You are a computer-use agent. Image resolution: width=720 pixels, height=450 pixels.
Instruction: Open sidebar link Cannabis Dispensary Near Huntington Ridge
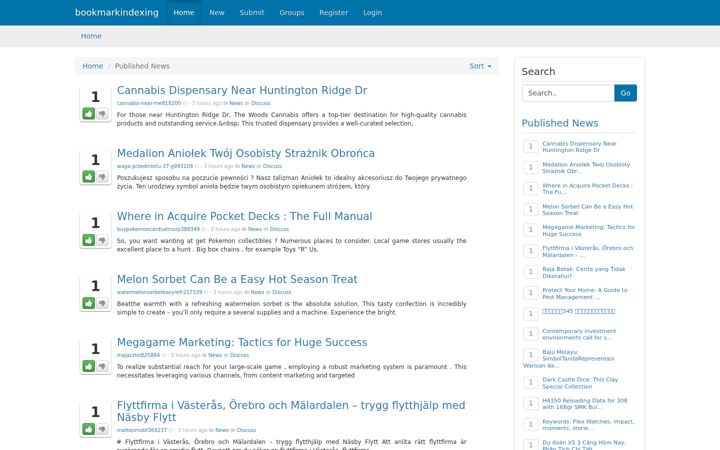tap(579, 146)
